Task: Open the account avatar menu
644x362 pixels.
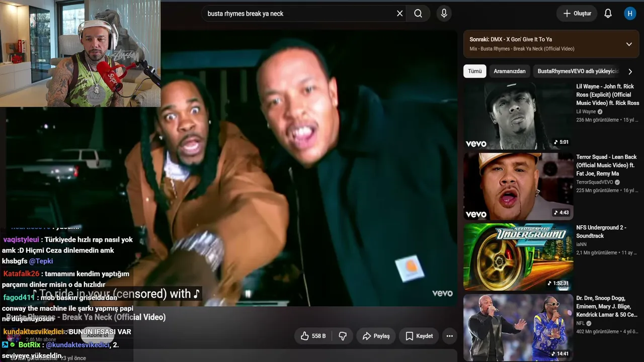Action: [x=630, y=14]
